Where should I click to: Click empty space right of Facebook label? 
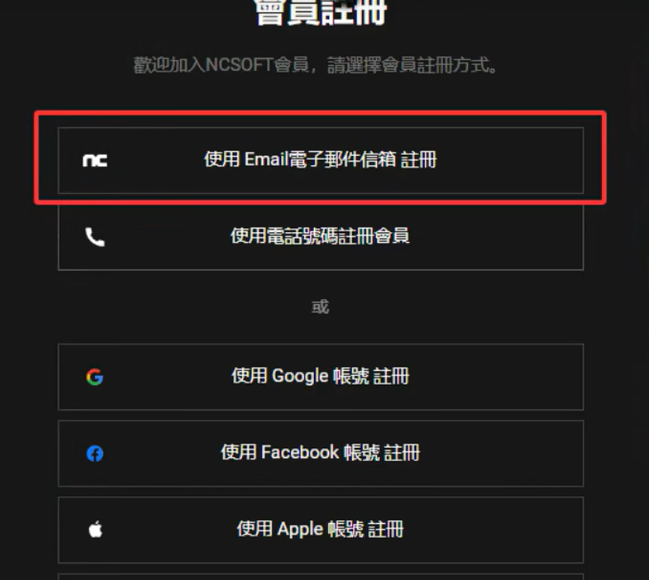502,453
